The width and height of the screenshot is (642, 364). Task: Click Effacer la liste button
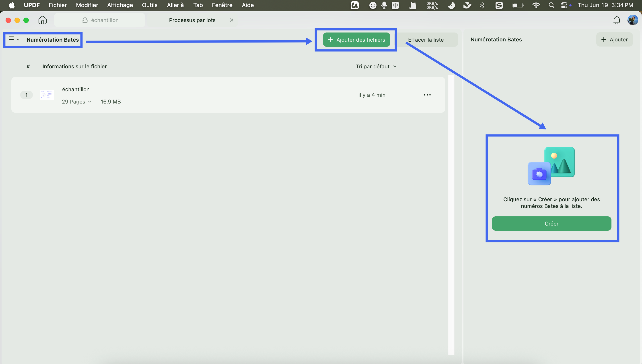pyautogui.click(x=426, y=39)
